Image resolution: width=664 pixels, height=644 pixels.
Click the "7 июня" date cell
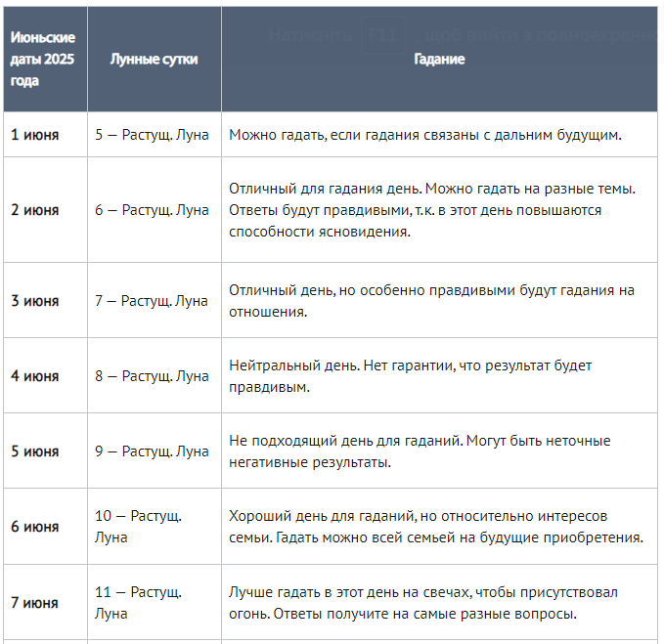pos(34,603)
